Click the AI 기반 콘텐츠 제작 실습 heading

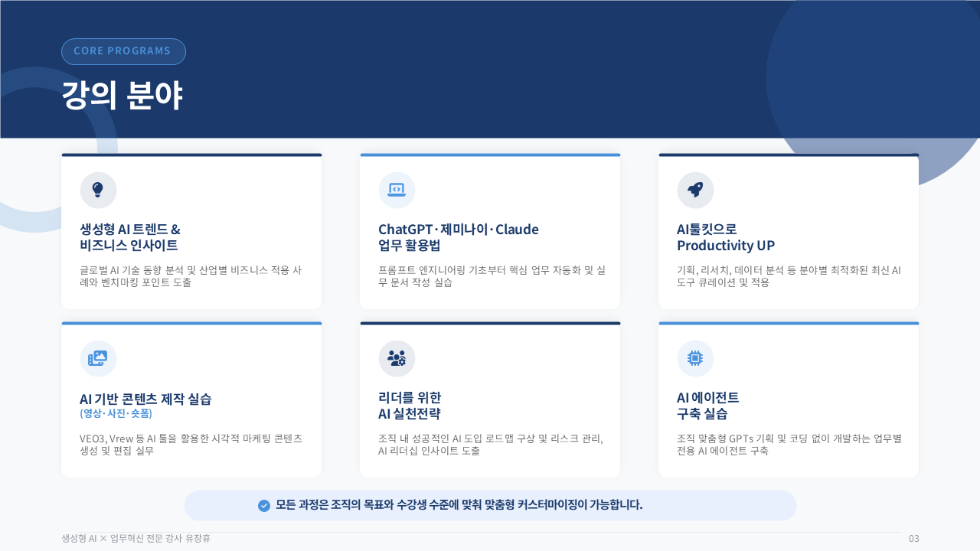click(x=145, y=399)
